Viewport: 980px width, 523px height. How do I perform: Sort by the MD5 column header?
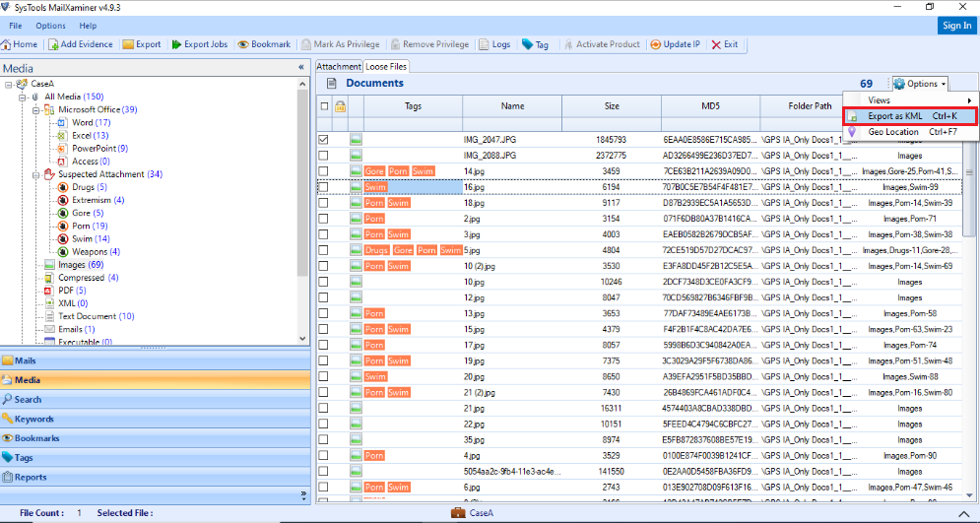(711, 106)
